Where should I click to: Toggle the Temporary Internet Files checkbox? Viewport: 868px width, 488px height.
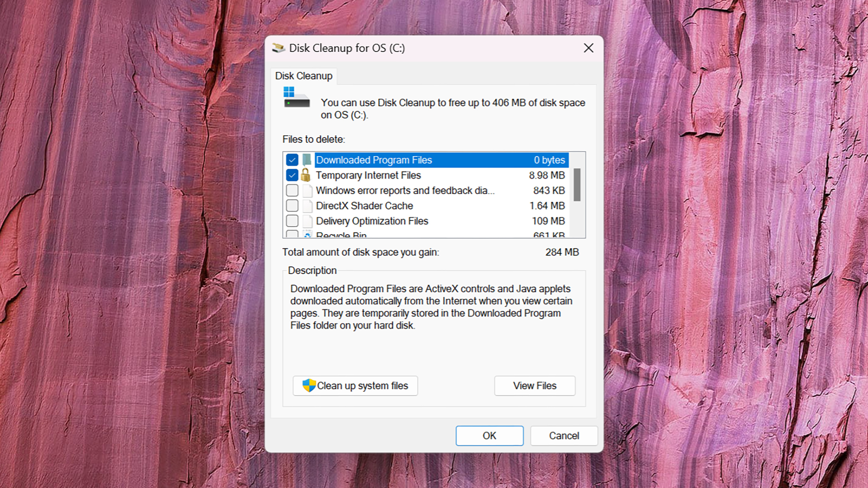[x=292, y=175]
